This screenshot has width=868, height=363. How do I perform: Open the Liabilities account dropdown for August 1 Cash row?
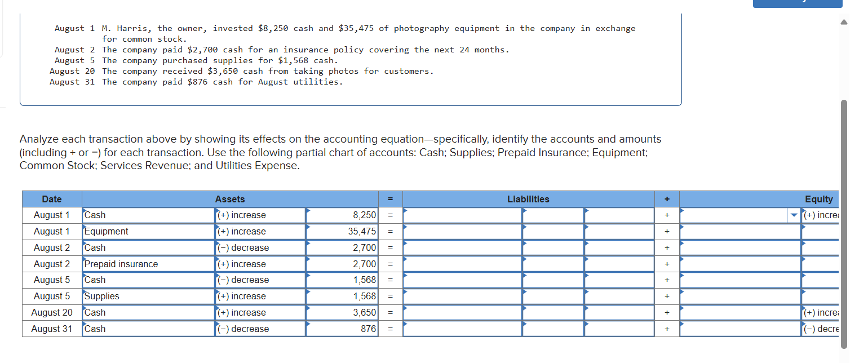click(x=462, y=215)
